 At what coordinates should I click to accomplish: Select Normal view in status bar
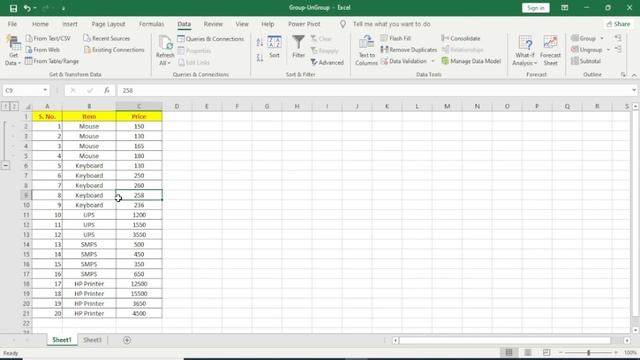[509, 352]
